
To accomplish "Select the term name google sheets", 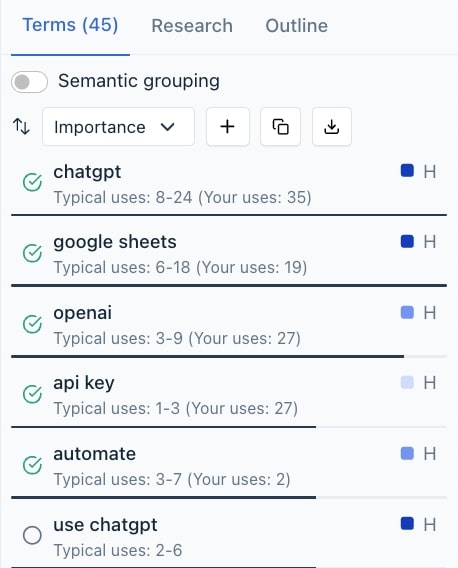I will 115,242.
